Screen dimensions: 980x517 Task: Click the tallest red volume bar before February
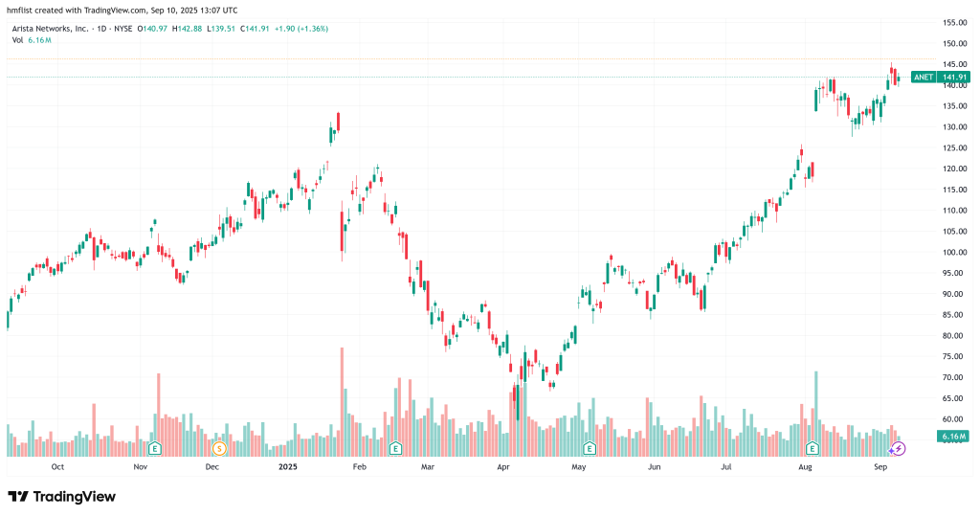click(342, 402)
